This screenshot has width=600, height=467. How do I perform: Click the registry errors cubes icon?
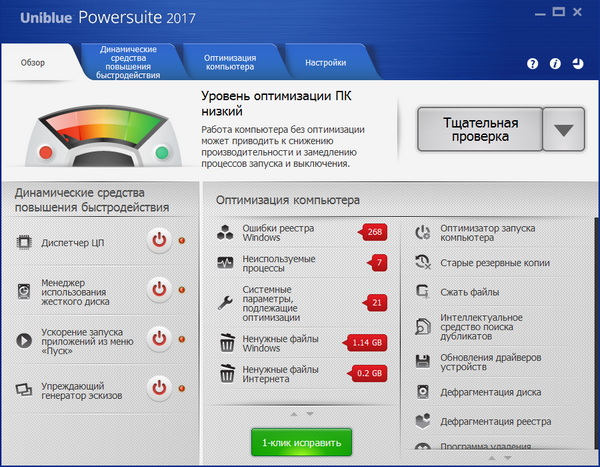coord(225,232)
